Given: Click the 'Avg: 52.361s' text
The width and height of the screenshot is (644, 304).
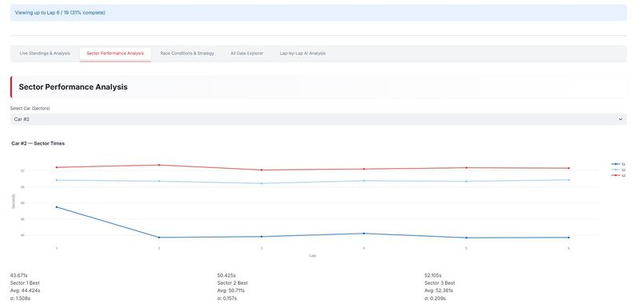Looking at the screenshot, I should click(439, 290).
